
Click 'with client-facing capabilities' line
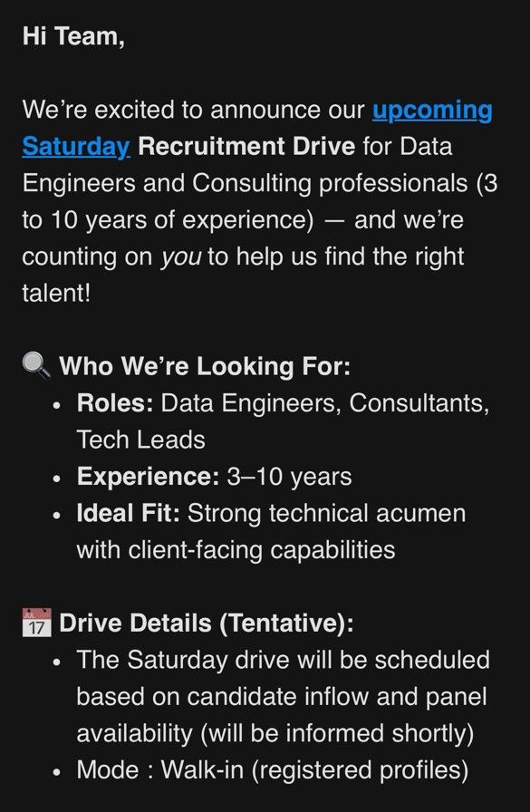tap(236, 550)
